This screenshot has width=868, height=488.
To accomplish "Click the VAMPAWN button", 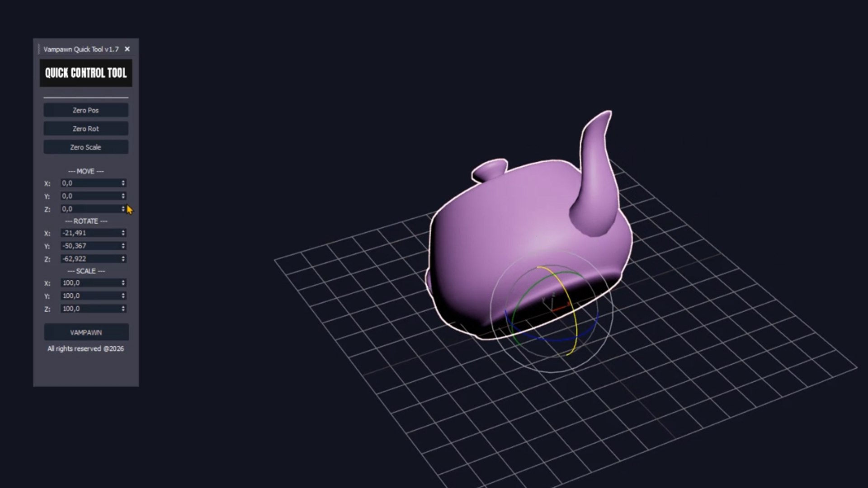I will coord(86,332).
